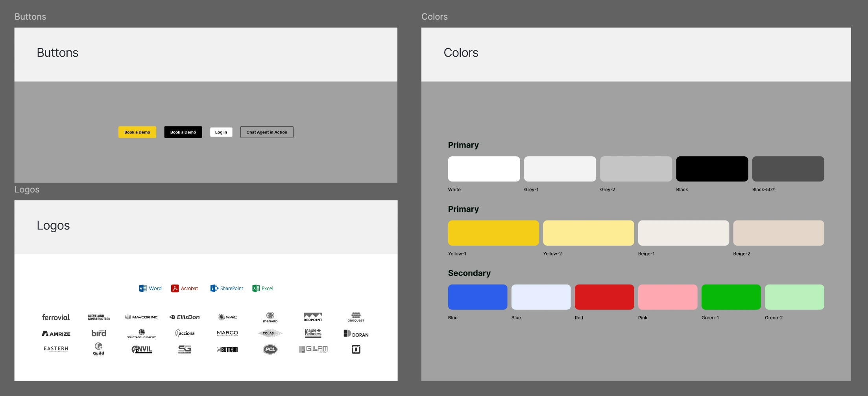This screenshot has height=396, width=868.
Task: Select the Cleveland Construction logo
Action: (x=99, y=317)
